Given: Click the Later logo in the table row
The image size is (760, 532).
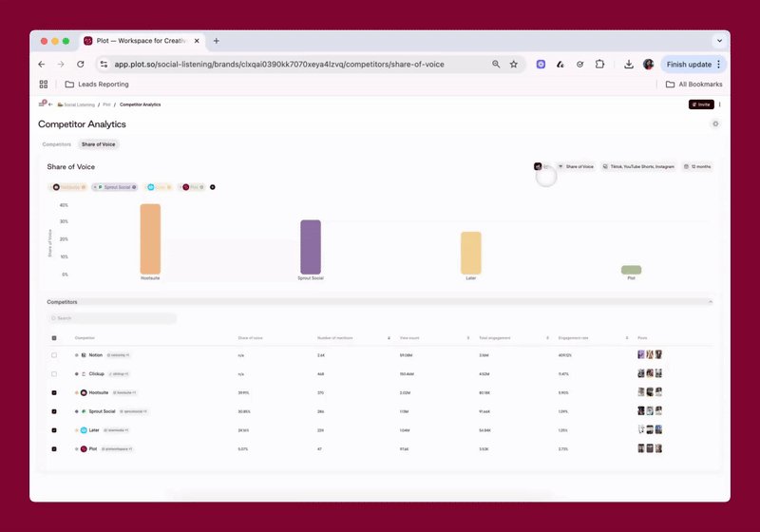Looking at the screenshot, I should (84, 430).
